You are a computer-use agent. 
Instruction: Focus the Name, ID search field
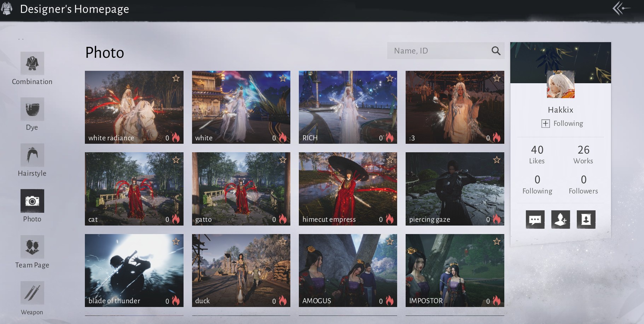pos(446,51)
